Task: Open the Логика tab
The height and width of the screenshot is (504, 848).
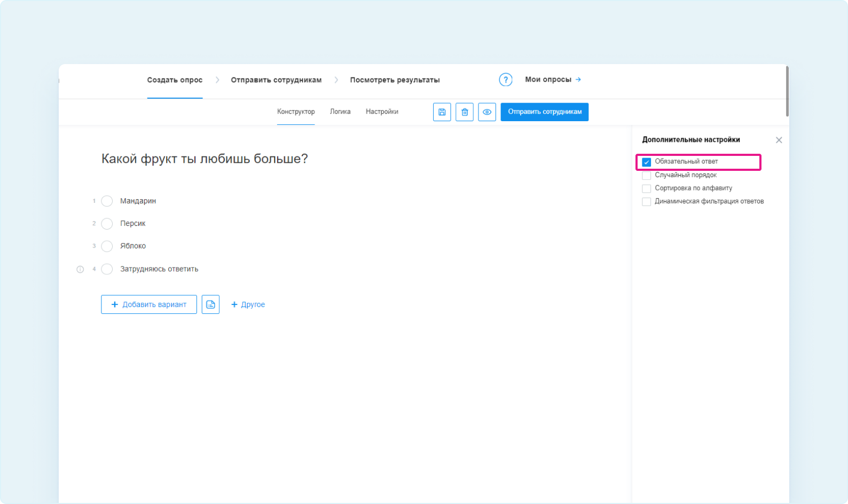Action: 340,112
